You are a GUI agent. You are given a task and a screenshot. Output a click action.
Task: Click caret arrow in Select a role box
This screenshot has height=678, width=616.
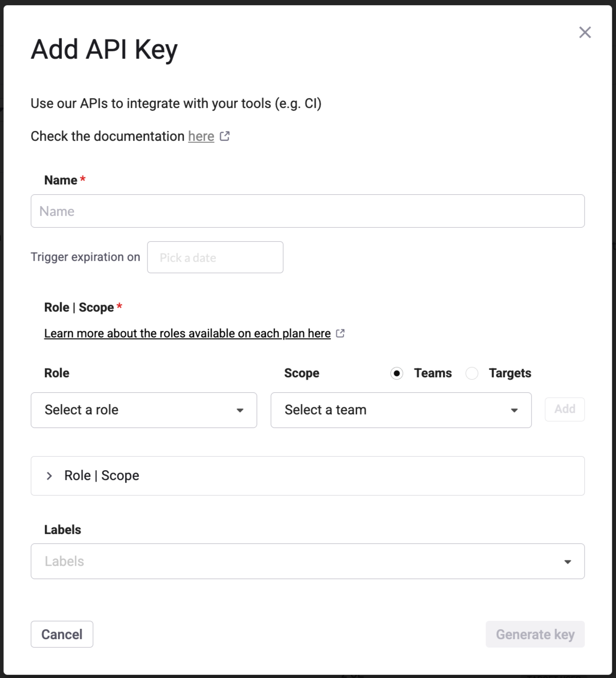[x=240, y=411]
